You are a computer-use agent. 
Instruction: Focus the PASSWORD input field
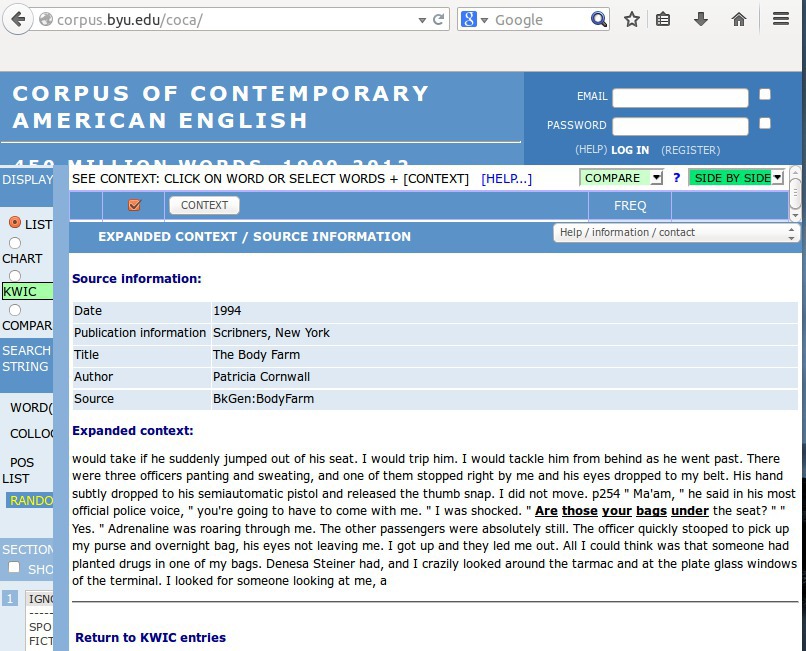pos(680,126)
